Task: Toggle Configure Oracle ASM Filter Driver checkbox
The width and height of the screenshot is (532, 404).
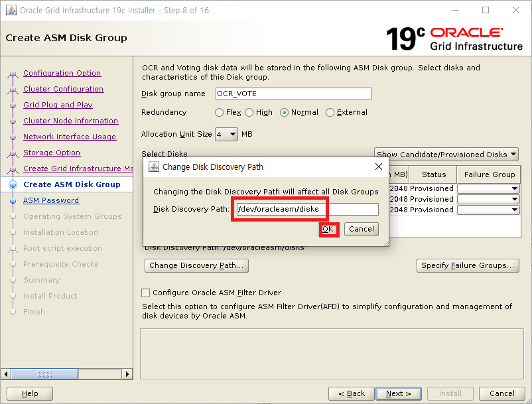Action: click(x=145, y=293)
